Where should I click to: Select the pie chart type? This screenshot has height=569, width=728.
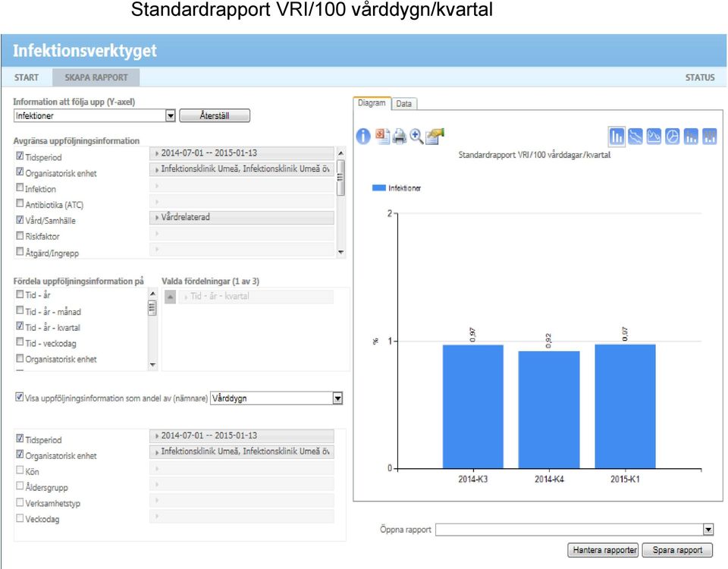coord(673,137)
